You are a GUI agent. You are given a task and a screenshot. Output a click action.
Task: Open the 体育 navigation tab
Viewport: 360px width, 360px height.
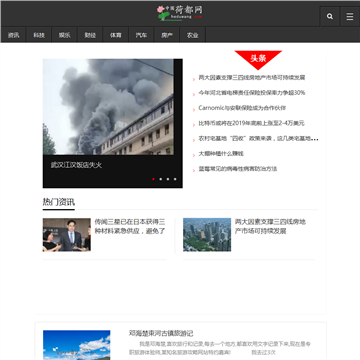[116, 35]
